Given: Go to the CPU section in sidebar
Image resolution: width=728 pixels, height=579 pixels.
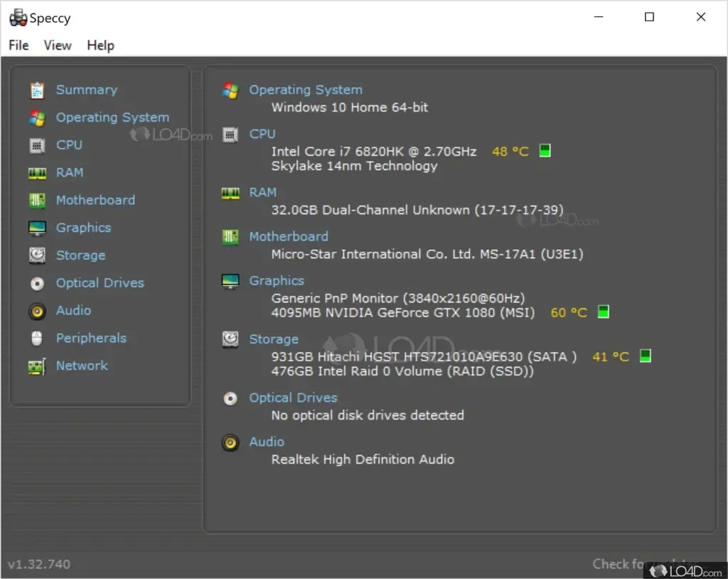Looking at the screenshot, I should tap(69, 145).
